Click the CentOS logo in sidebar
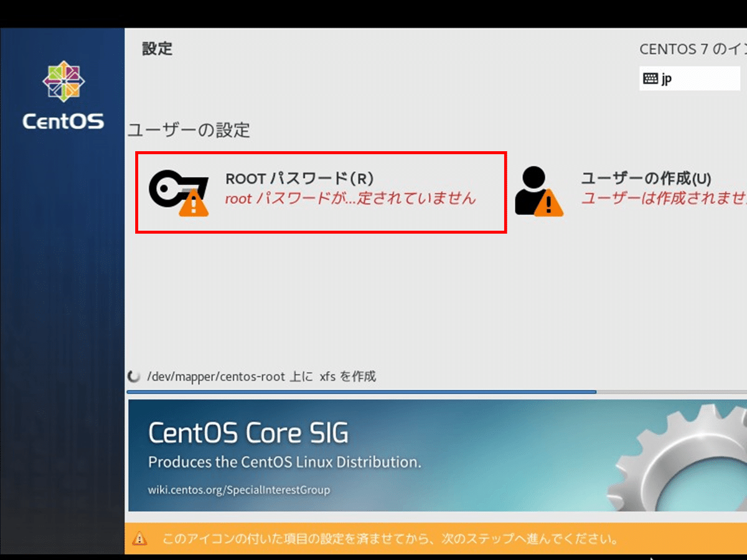 [x=63, y=95]
